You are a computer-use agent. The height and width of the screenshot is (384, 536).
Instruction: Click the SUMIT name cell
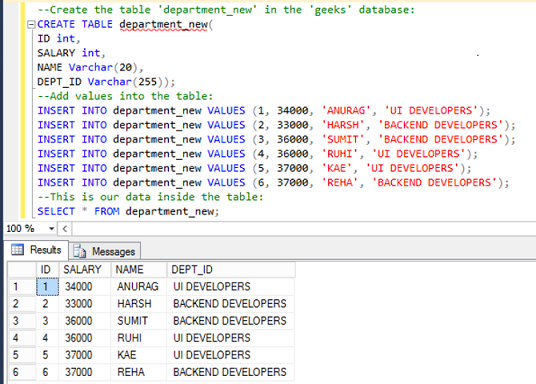point(138,321)
